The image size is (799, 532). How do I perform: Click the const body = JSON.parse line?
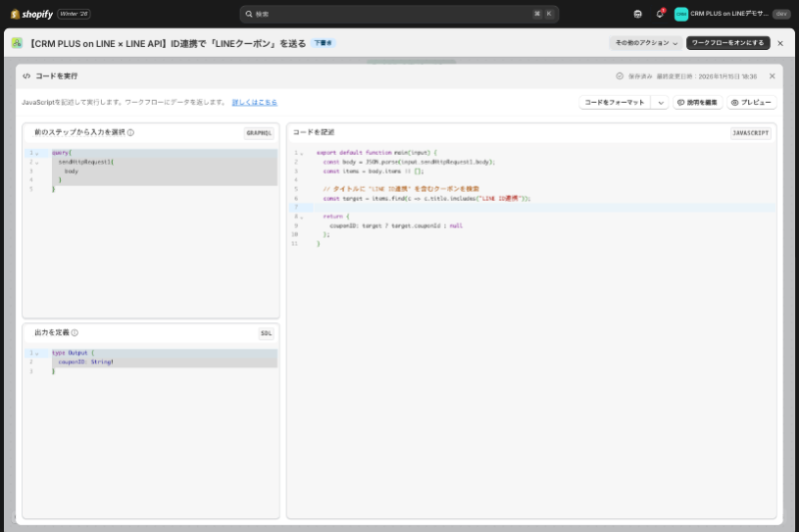click(x=408, y=162)
